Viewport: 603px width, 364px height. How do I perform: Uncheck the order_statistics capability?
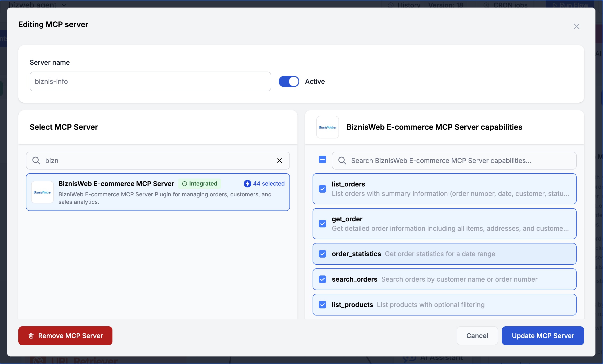322,254
